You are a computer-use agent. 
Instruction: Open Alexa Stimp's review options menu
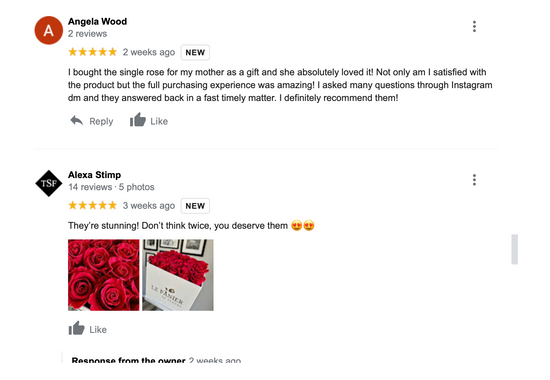pos(474,180)
